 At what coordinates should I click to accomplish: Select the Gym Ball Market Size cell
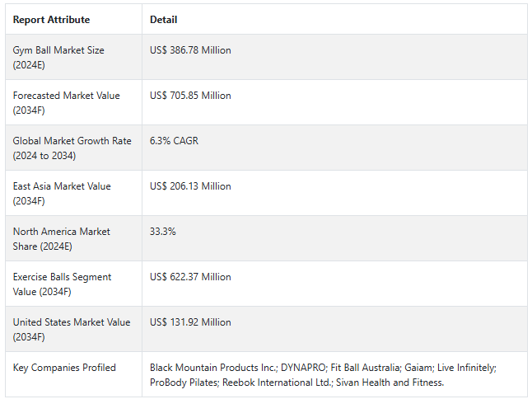(58, 57)
